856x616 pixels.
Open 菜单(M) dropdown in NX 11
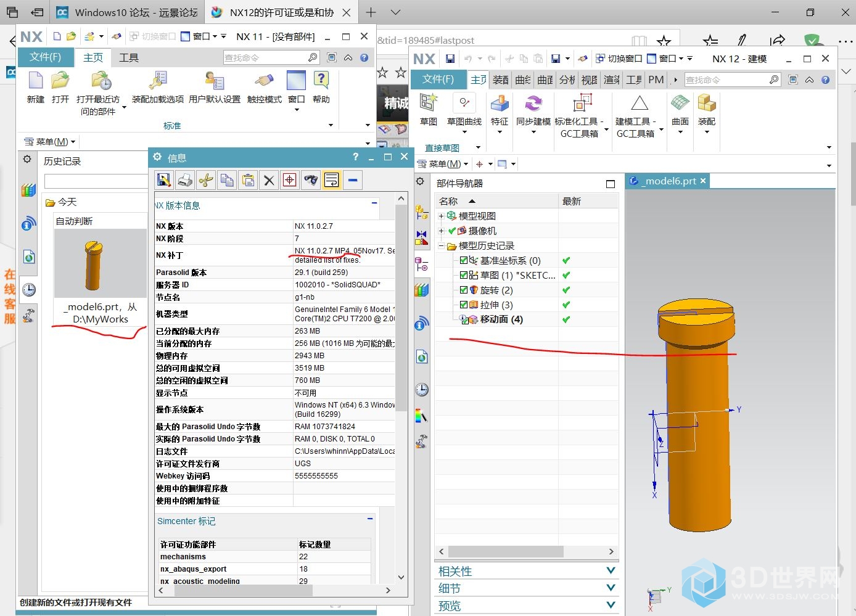(49, 142)
